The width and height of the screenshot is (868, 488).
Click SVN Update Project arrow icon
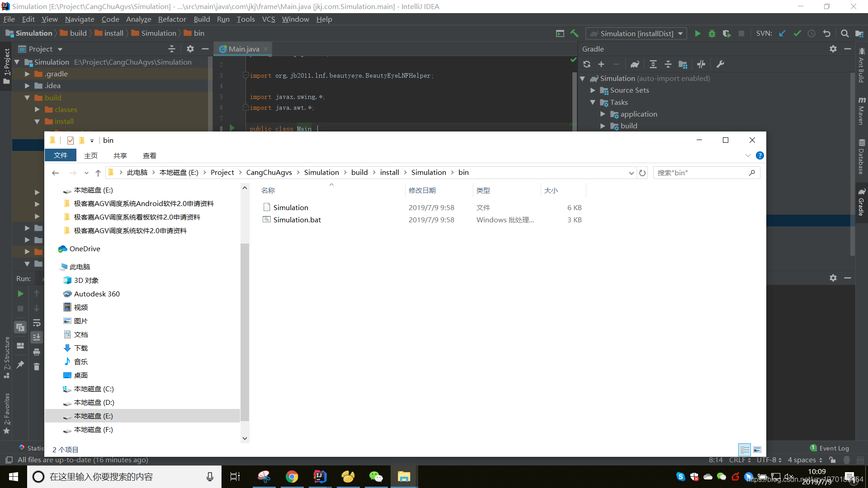[x=782, y=33]
